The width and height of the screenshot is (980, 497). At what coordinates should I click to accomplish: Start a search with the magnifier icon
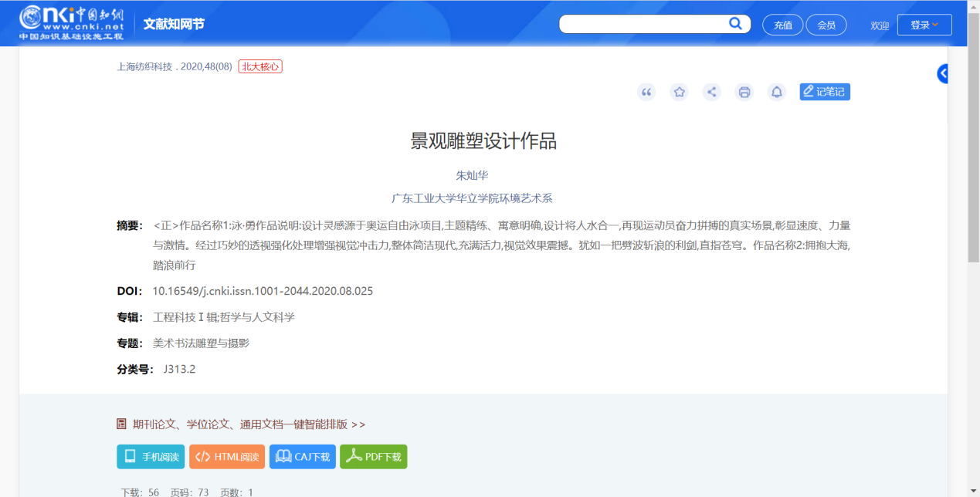[734, 24]
